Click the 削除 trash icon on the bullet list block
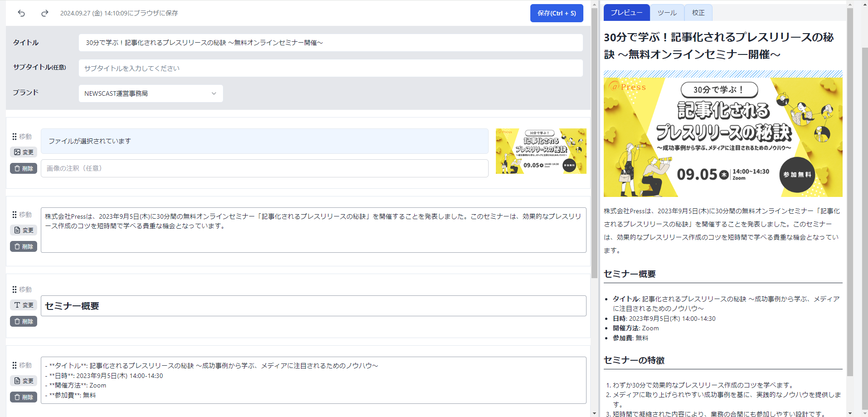Image resolution: width=868 pixels, height=417 pixels. [x=23, y=397]
